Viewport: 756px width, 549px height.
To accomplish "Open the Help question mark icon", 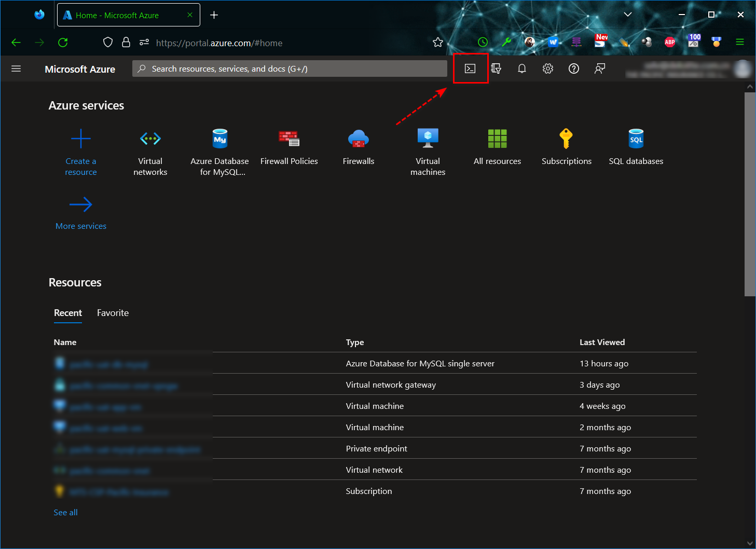I will [x=574, y=68].
